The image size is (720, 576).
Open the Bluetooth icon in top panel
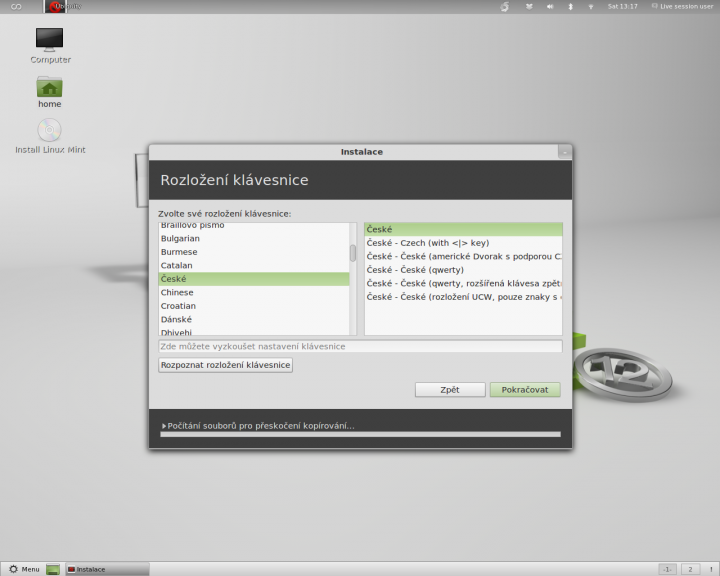570,6
